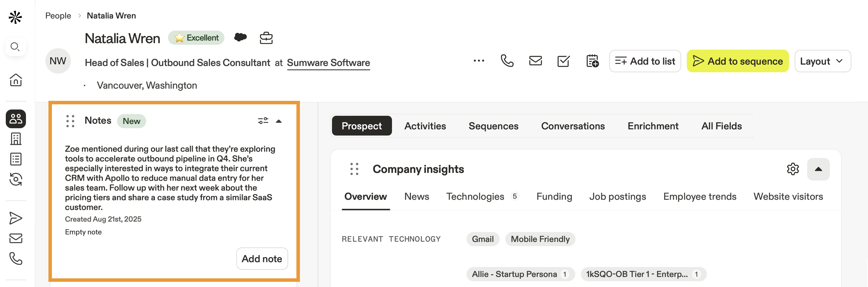Open the Sumware Software company link
Screen dimensions: 868x287
(x=328, y=63)
